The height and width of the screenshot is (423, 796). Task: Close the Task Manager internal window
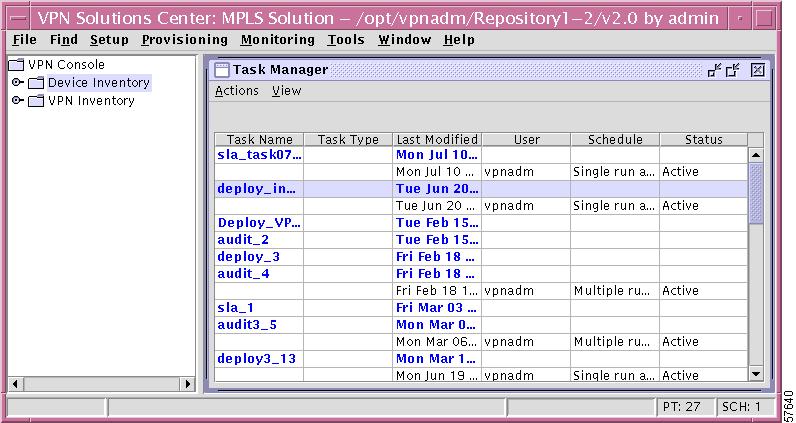757,70
